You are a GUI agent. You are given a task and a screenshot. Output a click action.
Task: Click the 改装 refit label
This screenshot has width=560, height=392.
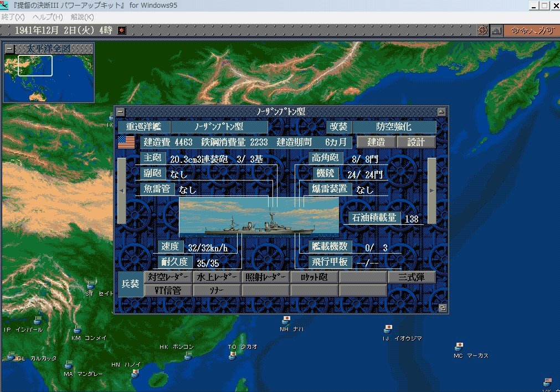338,127
